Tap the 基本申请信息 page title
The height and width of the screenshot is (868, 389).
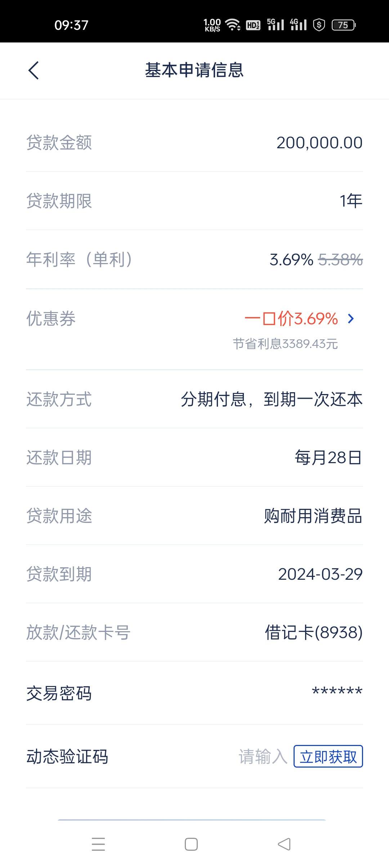point(194,70)
